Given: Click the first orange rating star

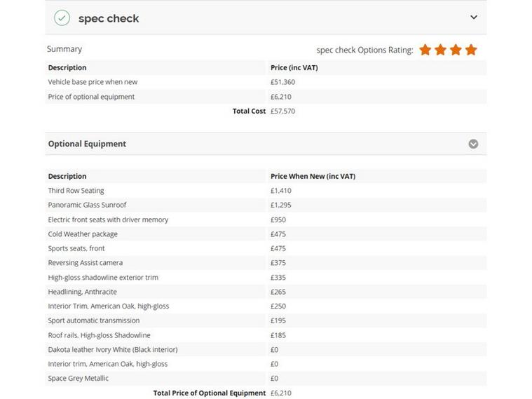Looking at the screenshot, I should click(x=425, y=50).
